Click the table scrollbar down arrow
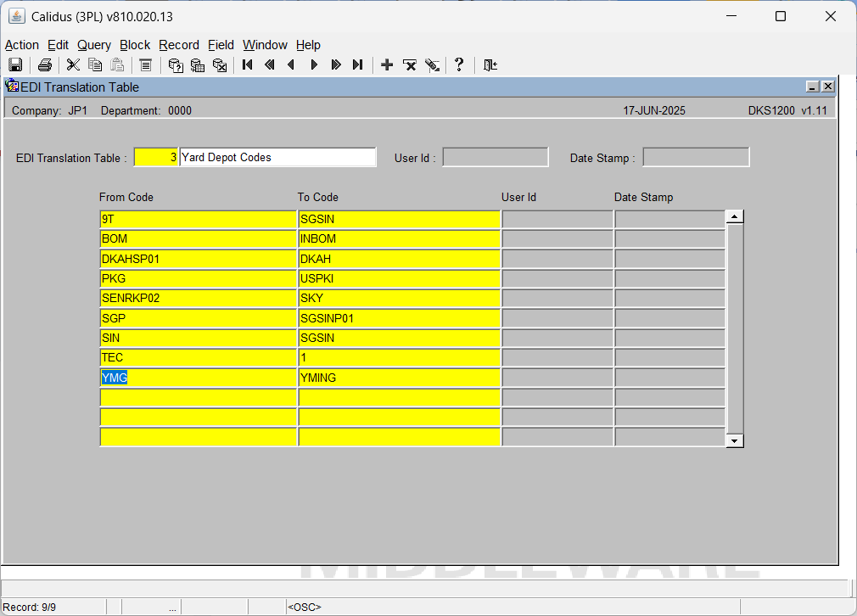The height and width of the screenshot is (616, 857). click(735, 440)
